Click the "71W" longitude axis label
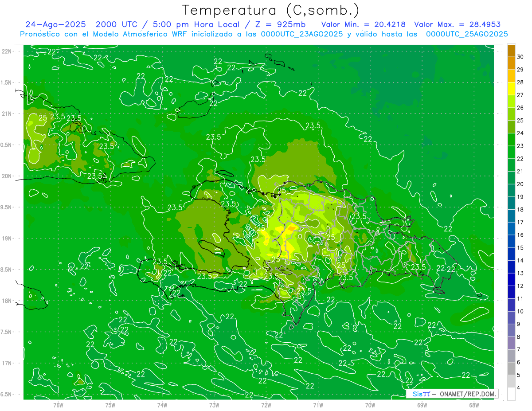The height and width of the screenshot is (411, 532). tap(318, 405)
